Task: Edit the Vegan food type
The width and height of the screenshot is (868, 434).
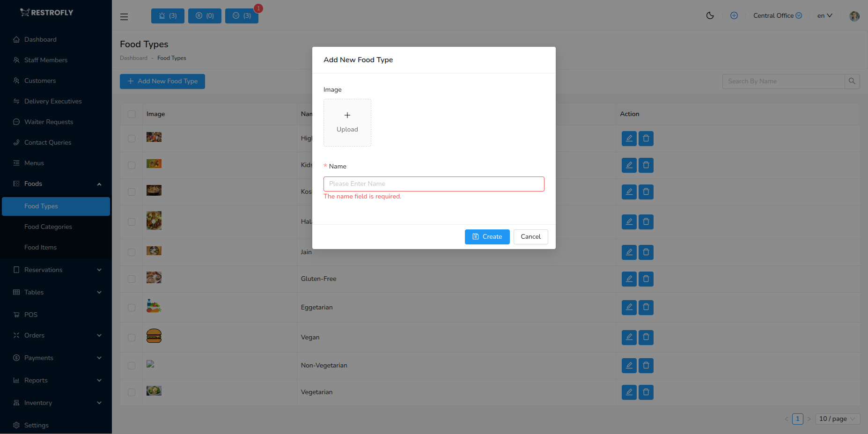Action: click(x=629, y=337)
